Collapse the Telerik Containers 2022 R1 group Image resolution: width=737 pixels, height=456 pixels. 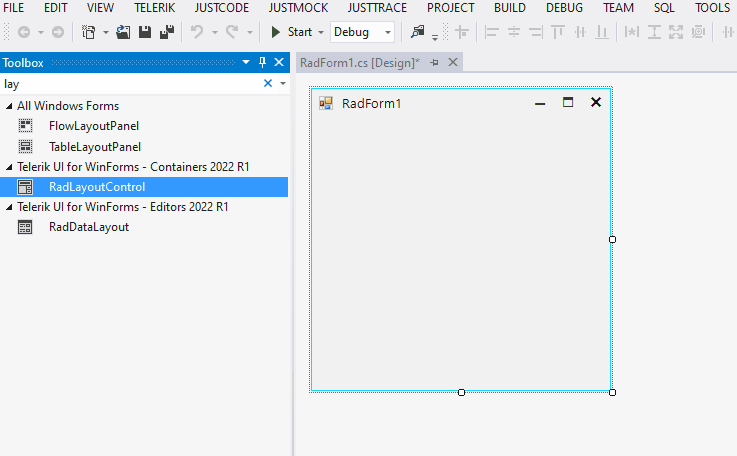pyautogui.click(x=9, y=167)
